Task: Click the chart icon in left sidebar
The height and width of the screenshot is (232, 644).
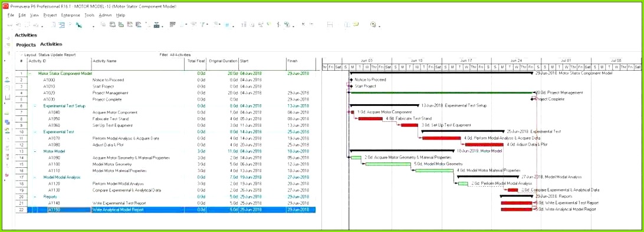Action: point(7,98)
